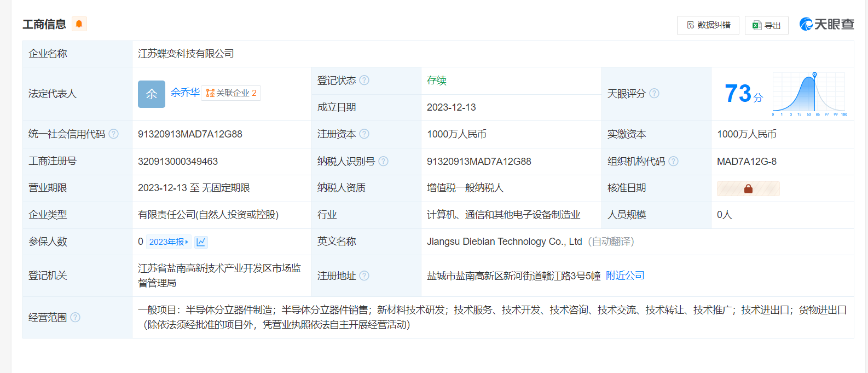
Task: Click the 天眼查 logo
Action: 826,24
